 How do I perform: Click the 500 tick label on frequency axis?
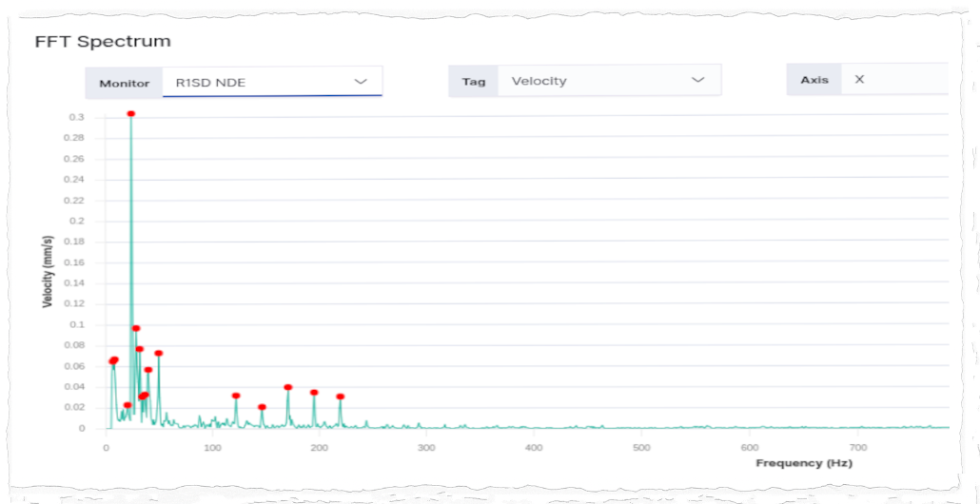pos(640,447)
